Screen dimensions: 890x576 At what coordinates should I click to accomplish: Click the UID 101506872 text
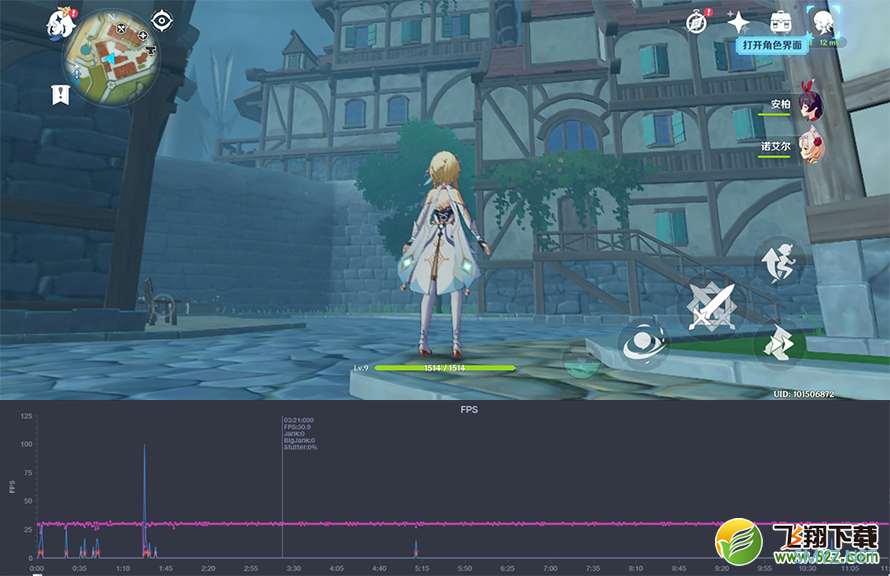[803, 394]
